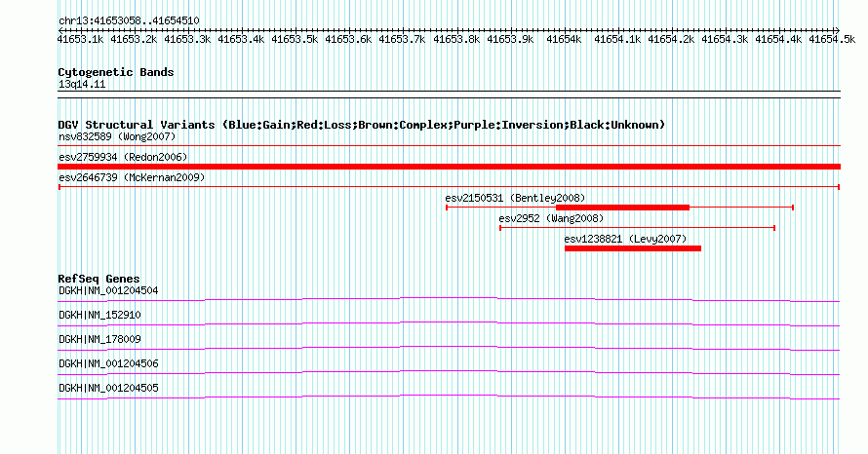The image size is (868, 454).
Task: Select the DGKH|NM_001204506 transcript label
Action: click(108, 363)
